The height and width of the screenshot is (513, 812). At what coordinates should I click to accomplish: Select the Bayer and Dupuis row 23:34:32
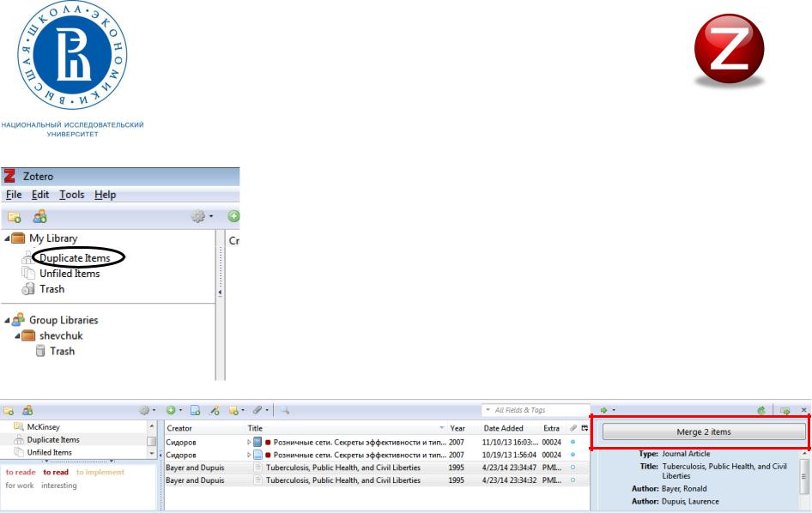(x=377, y=480)
